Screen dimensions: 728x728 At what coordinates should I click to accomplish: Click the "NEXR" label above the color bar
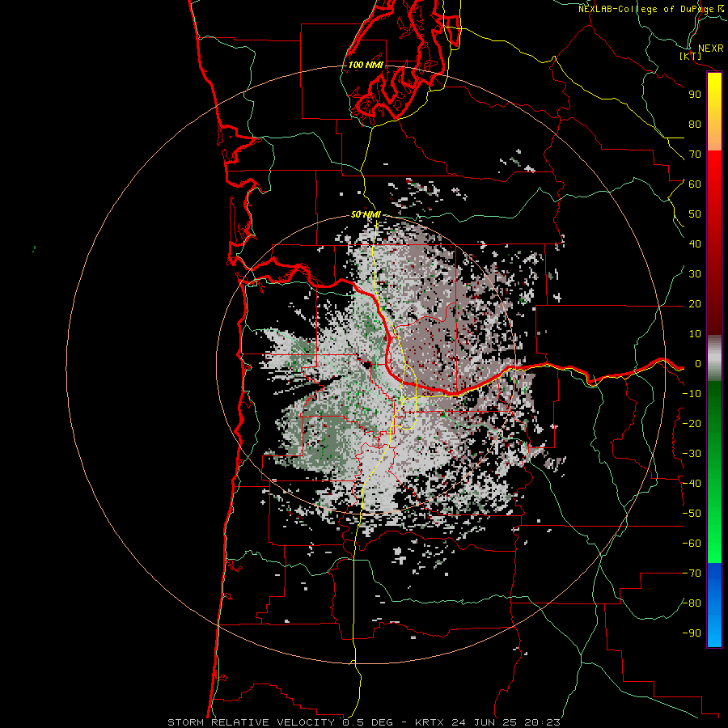point(711,49)
